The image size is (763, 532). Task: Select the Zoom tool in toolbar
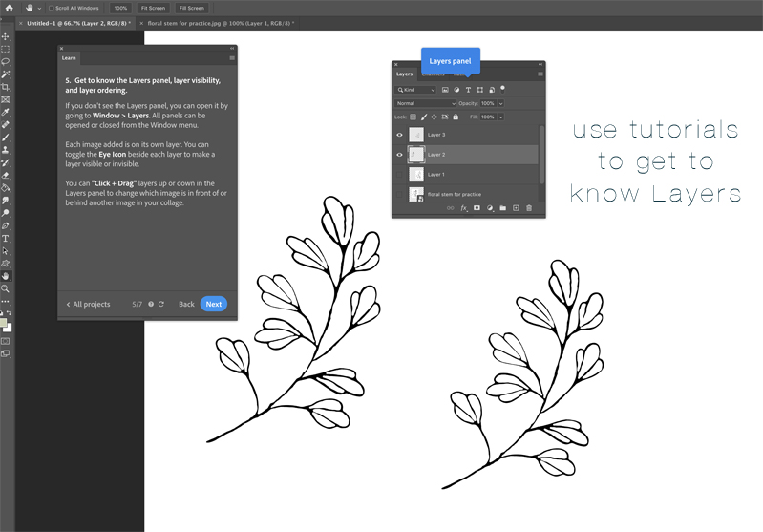[x=6, y=287]
